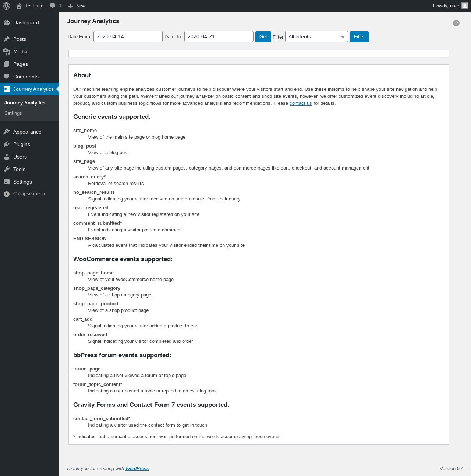Click the Comments speech bubble sidebar icon

point(7,77)
